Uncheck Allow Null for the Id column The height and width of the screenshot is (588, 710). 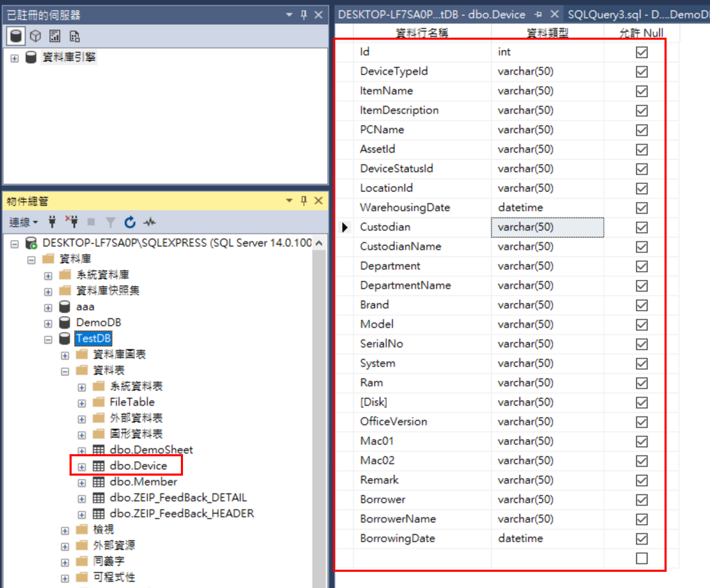[x=642, y=52]
